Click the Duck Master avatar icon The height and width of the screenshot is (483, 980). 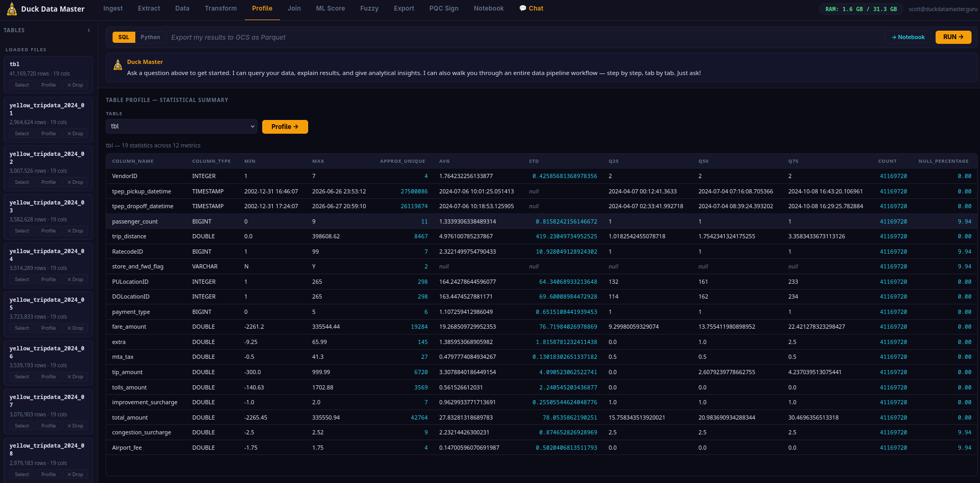[x=118, y=65]
